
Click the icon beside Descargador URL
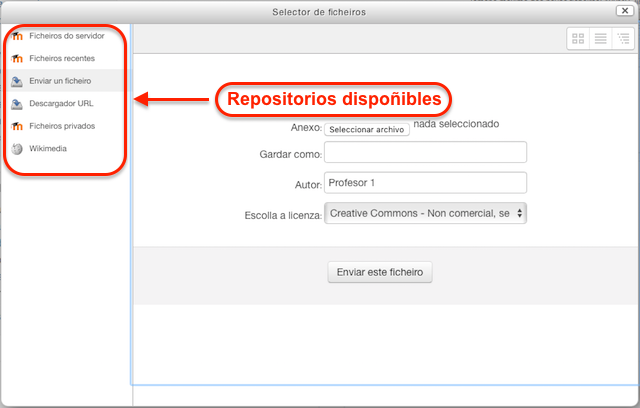(17, 104)
